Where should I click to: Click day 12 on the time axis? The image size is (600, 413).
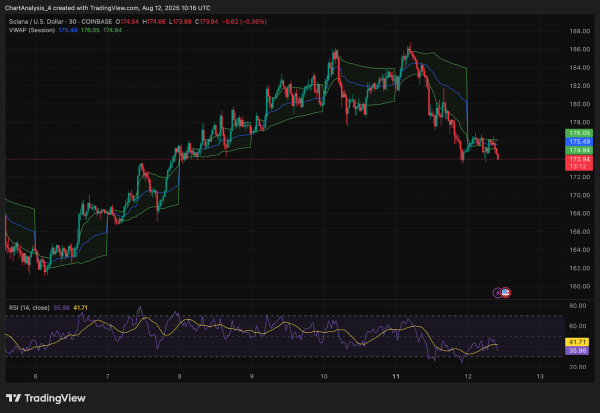468,377
